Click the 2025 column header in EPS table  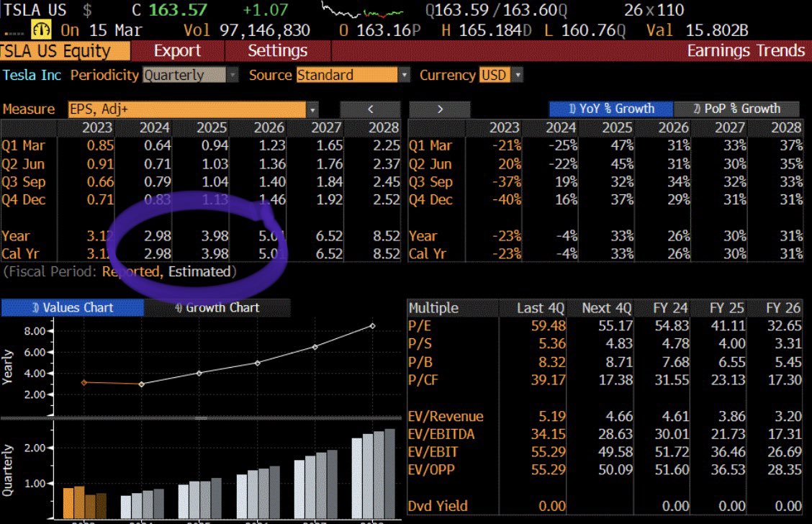point(212,127)
